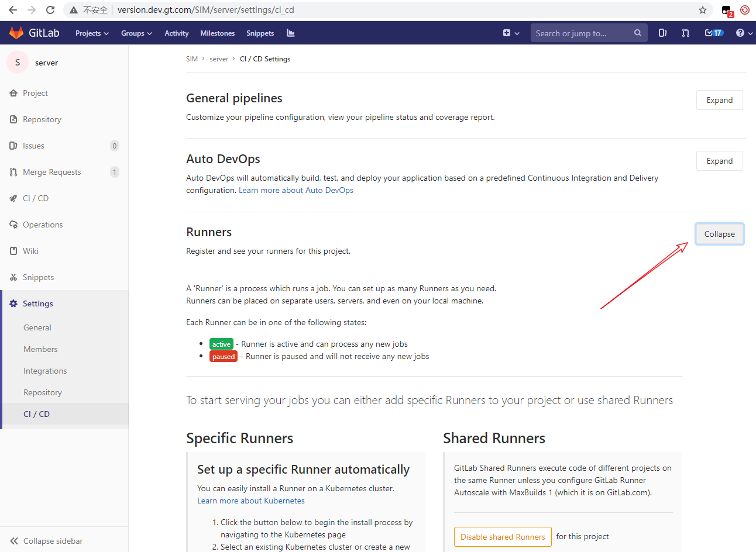Screen dimensions: 756x552
Task: Open the red browser extension icon
Action: [745, 10]
